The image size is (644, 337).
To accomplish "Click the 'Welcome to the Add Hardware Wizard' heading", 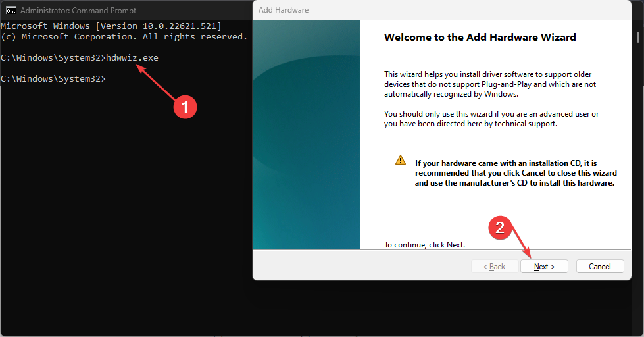I will [480, 38].
